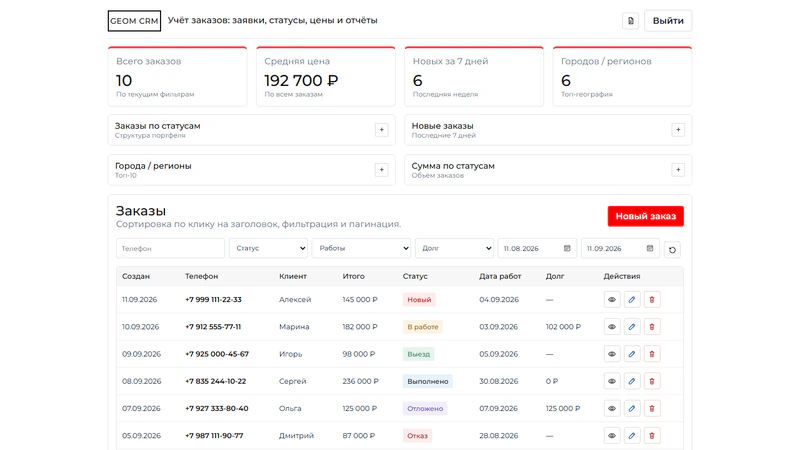
Task: Edit Сергей's order with the pencil icon
Action: point(632,381)
